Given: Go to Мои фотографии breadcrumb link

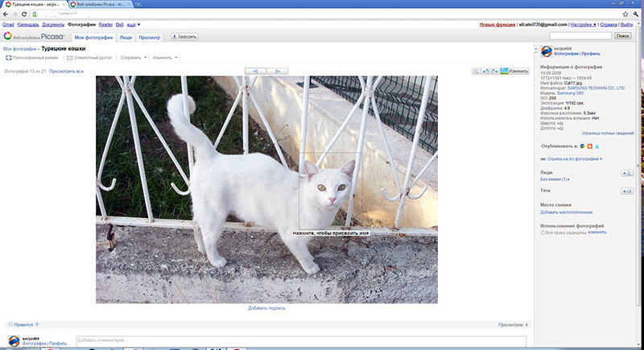Looking at the screenshot, I should click(x=19, y=49).
